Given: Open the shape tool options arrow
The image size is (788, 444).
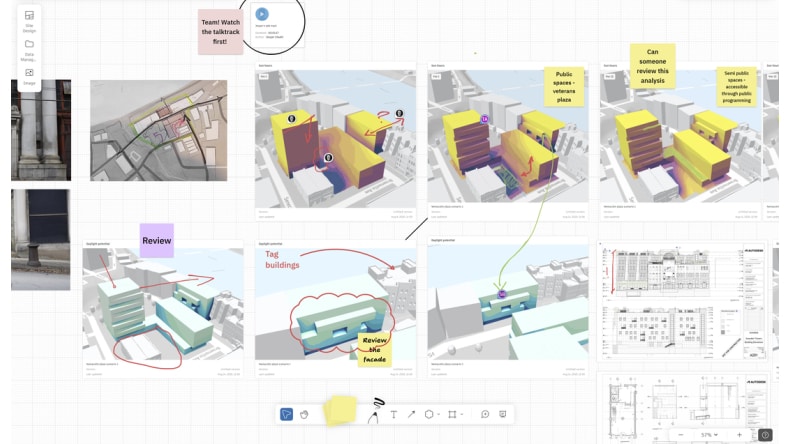Looking at the screenshot, I should (439, 414).
